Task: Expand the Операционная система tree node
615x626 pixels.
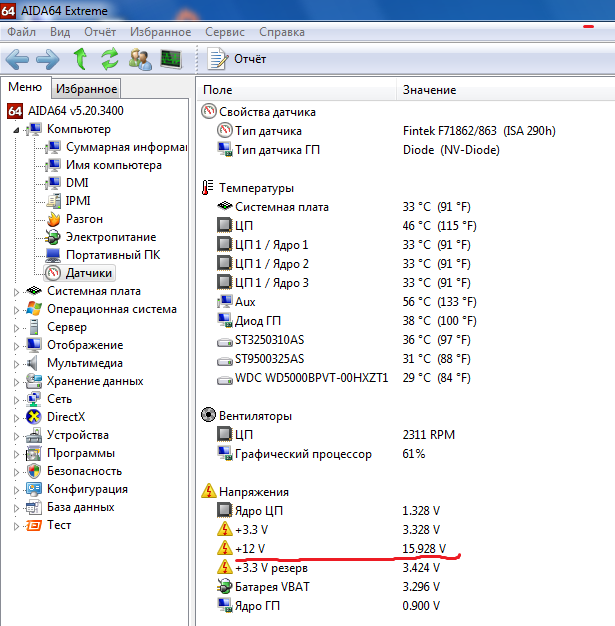Action: click(x=16, y=310)
